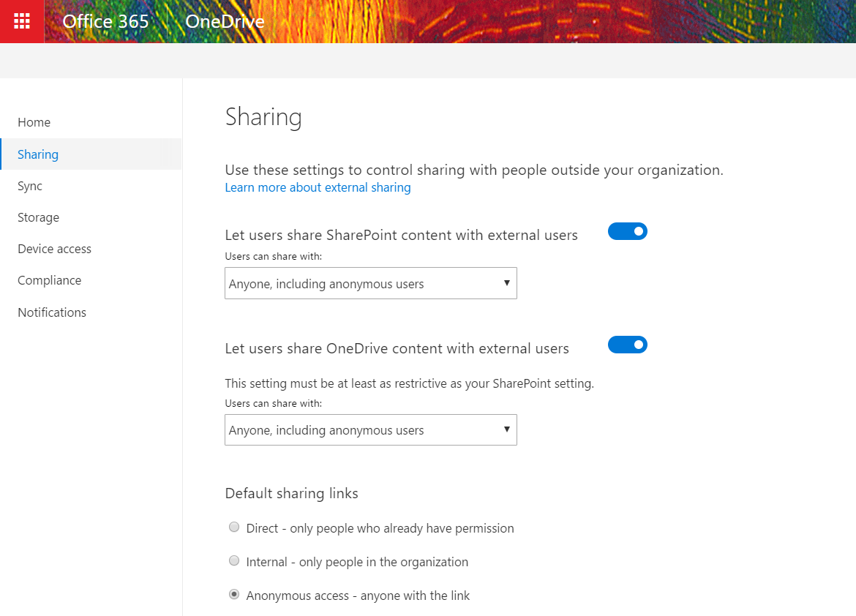The width and height of the screenshot is (856, 616).
Task: Open the Compliance section
Action: click(49, 280)
